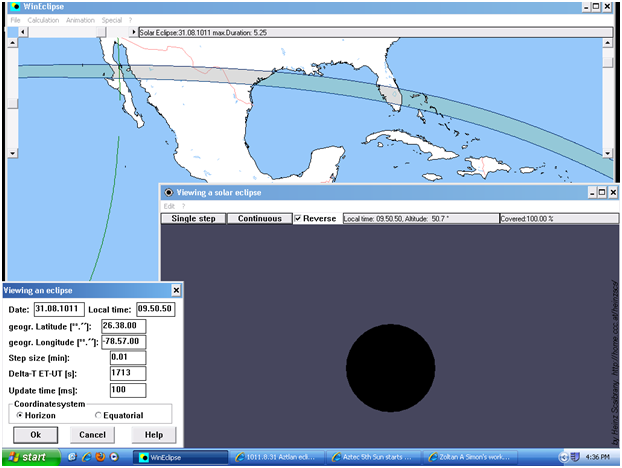The image size is (622, 468).
Task: Click the Delta-T ET-UT input field
Action: click(128, 373)
